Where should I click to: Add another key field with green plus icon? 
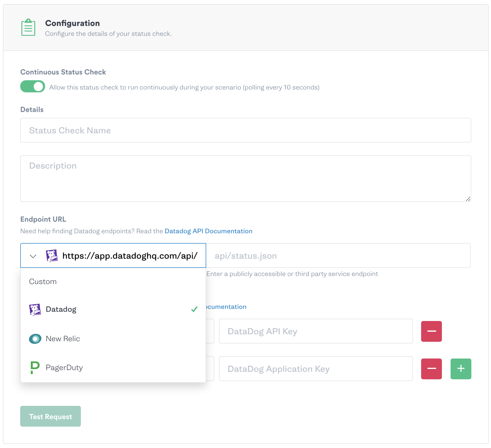click(x=461, y=369)
